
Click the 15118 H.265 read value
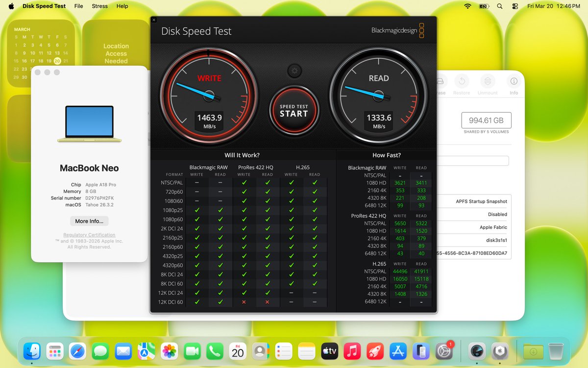tap(421, 279)
